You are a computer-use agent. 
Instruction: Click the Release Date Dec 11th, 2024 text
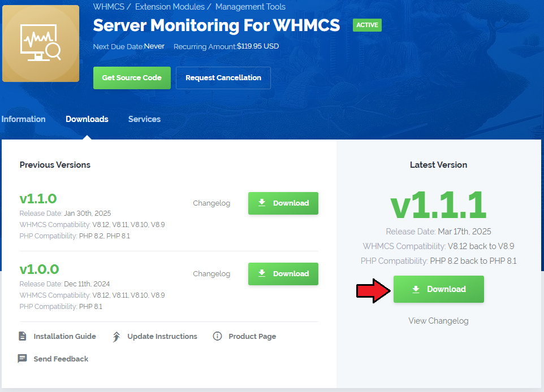[x=64, y=284]
